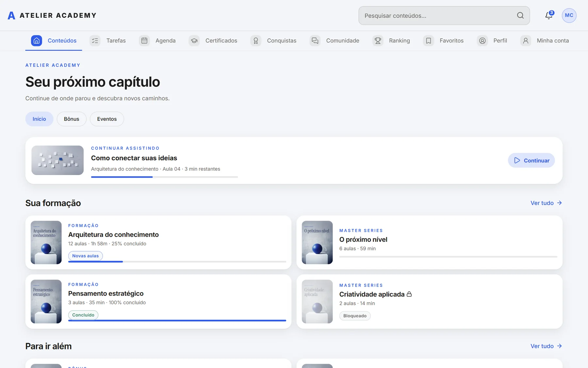Open the Como conectar suas ideias thumbnail
The height and width of the screenshot is (368, 588).
(x=57, y=160)
